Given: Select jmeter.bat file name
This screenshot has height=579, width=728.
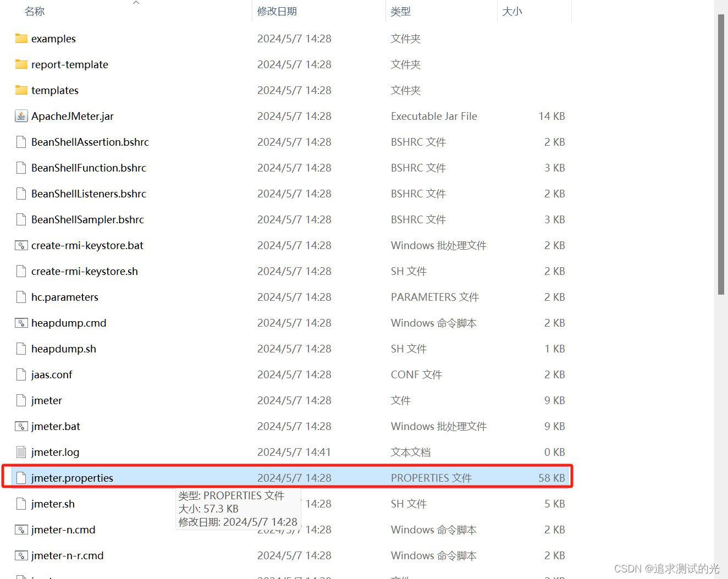Looking at the screenshot, I should (x=56, y=426).
